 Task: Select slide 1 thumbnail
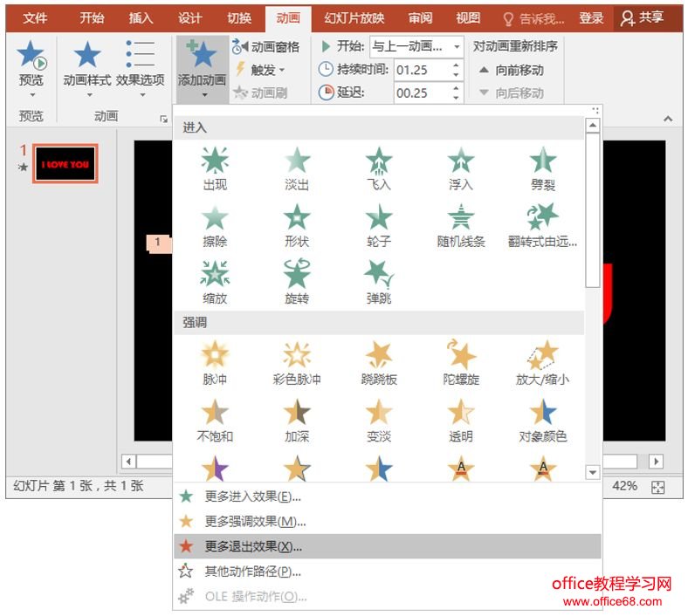point(66,164)
